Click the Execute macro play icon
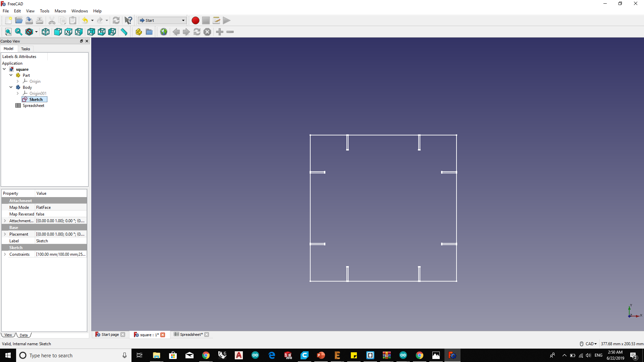Viewport: 644px width, 362px height. [x=227, y=20]
